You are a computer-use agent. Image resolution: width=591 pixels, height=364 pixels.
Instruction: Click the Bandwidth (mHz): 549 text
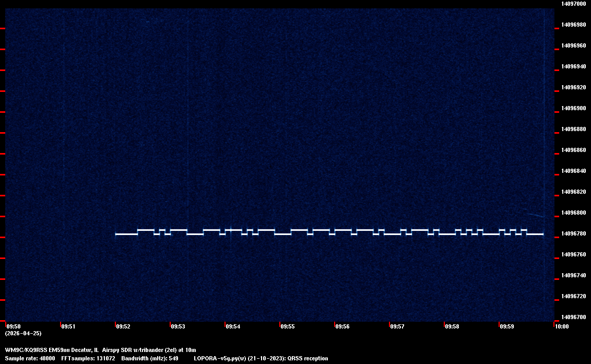[x=150, y=358]
